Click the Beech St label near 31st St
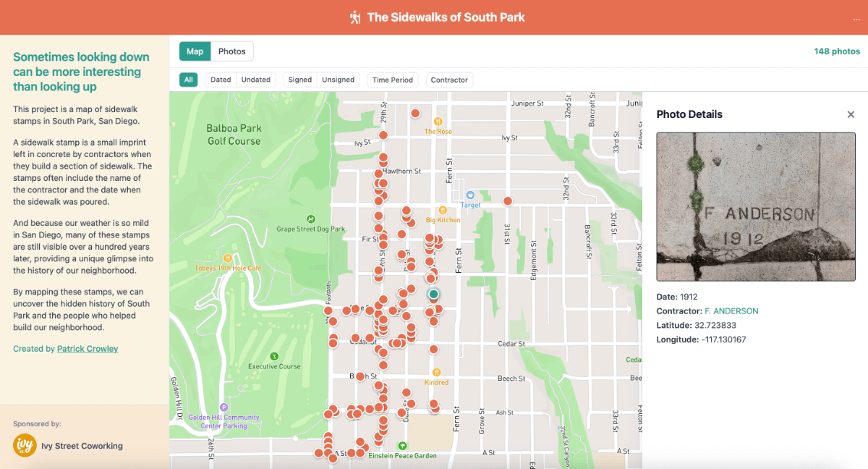This screenshot has width=868, height=469. [511, 379]
